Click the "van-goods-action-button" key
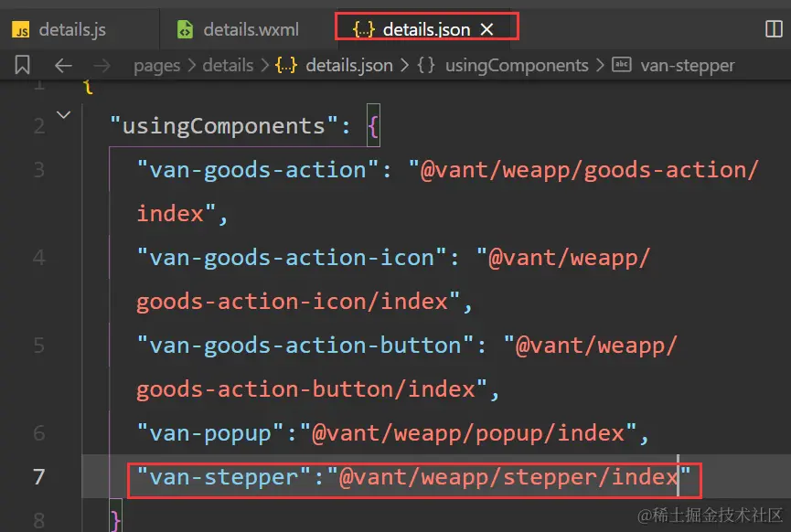This screenshot has width=791, height=532. tap(305, 346)
